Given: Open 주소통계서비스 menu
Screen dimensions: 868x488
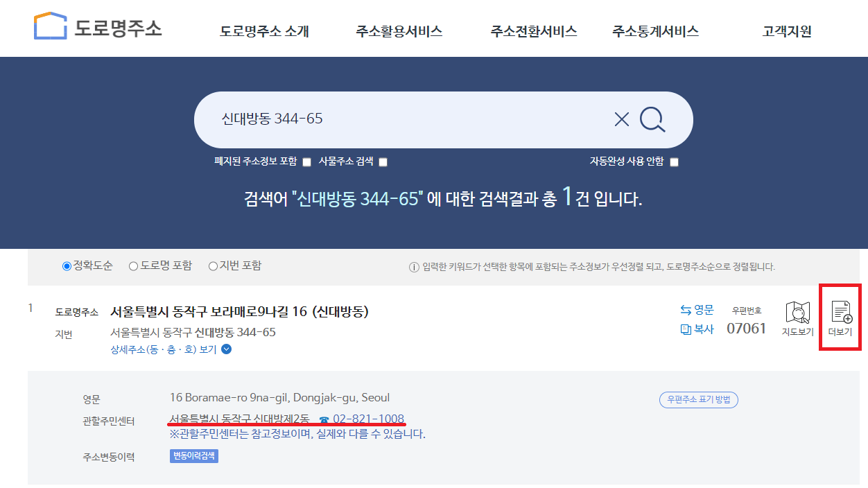Looking at the screenshot, I should coord(656,31).
